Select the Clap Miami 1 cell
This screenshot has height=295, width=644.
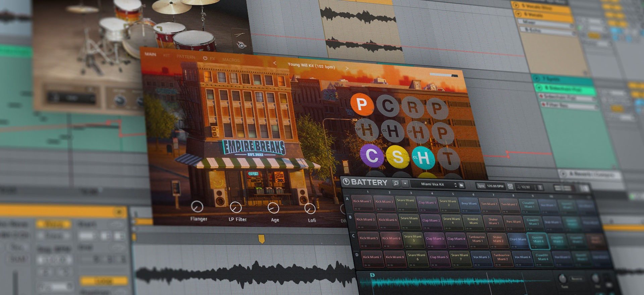point(428,204)
